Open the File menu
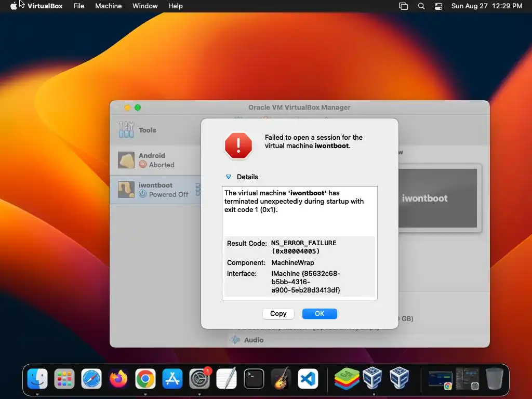 79,6
